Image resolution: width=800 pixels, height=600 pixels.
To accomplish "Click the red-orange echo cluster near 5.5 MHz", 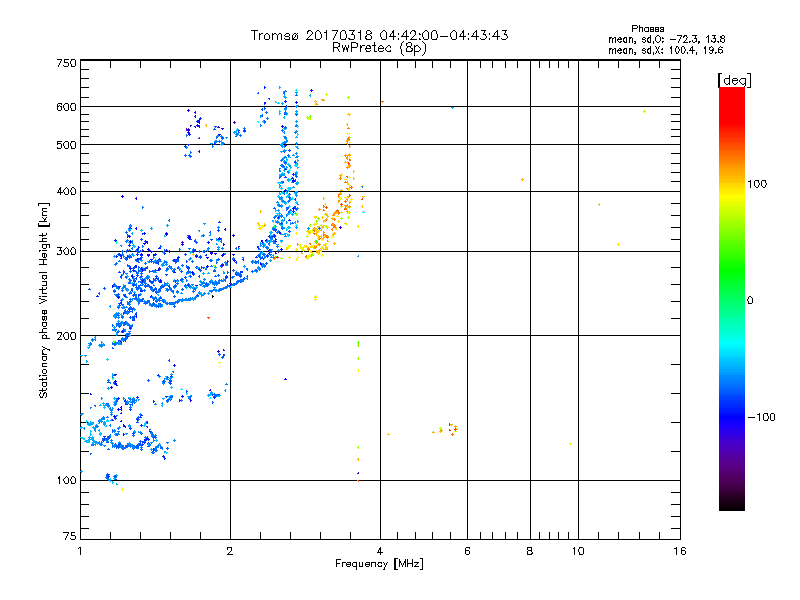I will tap(453, 429).
